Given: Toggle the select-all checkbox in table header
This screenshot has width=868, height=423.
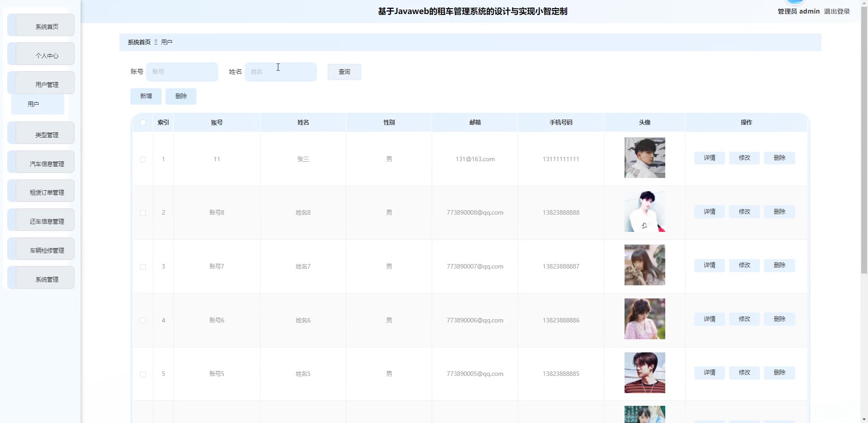Looking at the screenshot, I should click(x=143, y=123).
